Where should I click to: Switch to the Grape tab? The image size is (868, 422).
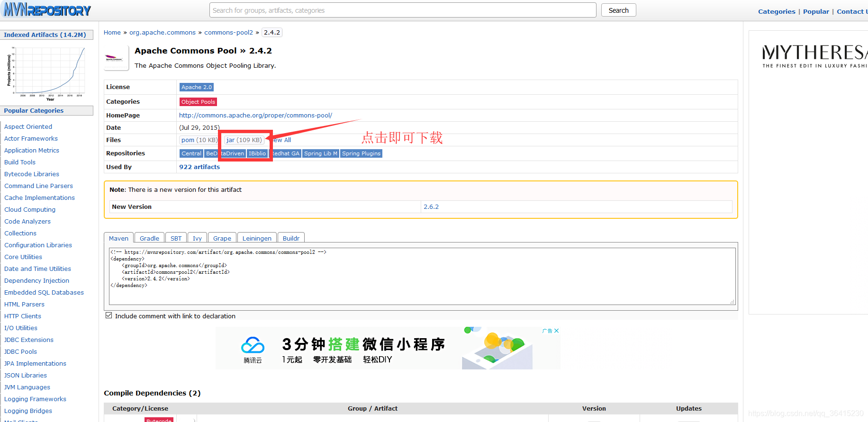point(222,238)
